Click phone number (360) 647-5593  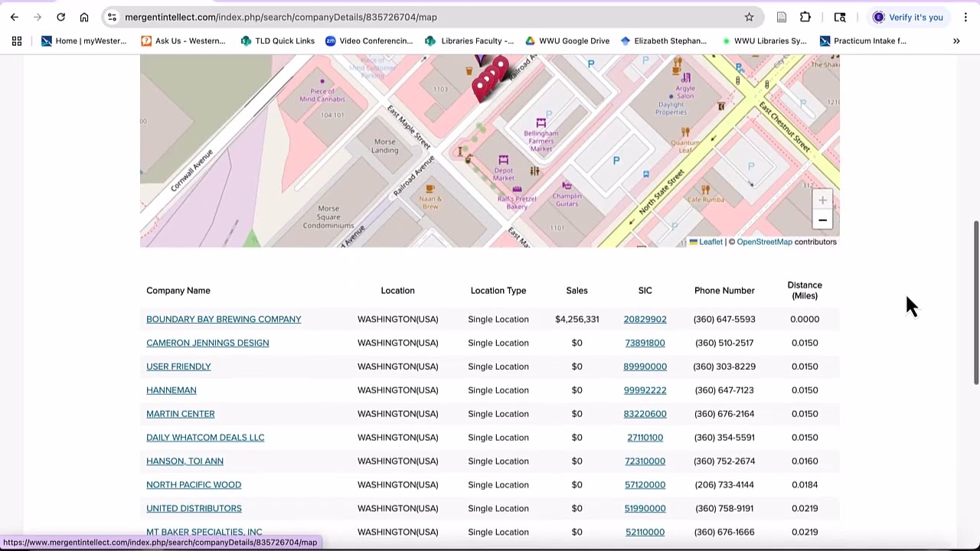pyautogui.click(x=724, y=319)
